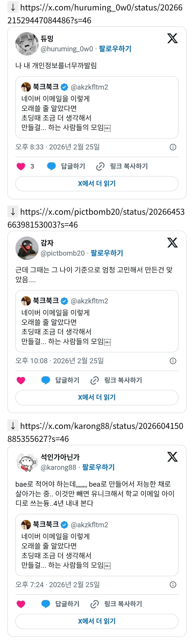Click the X logo on 감자's tweet
Screen dimensions: 194x644
pos(172,243)
